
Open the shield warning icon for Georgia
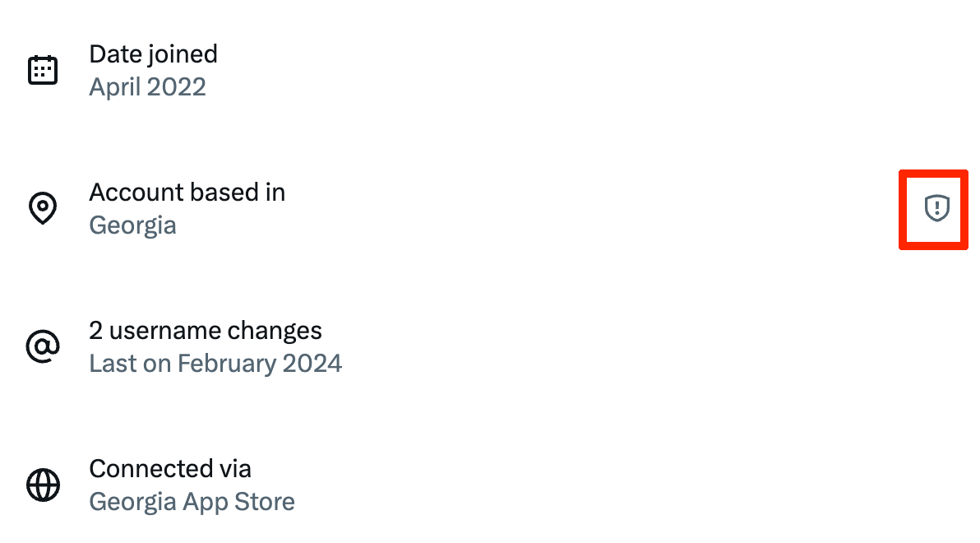tap(936, 208)
